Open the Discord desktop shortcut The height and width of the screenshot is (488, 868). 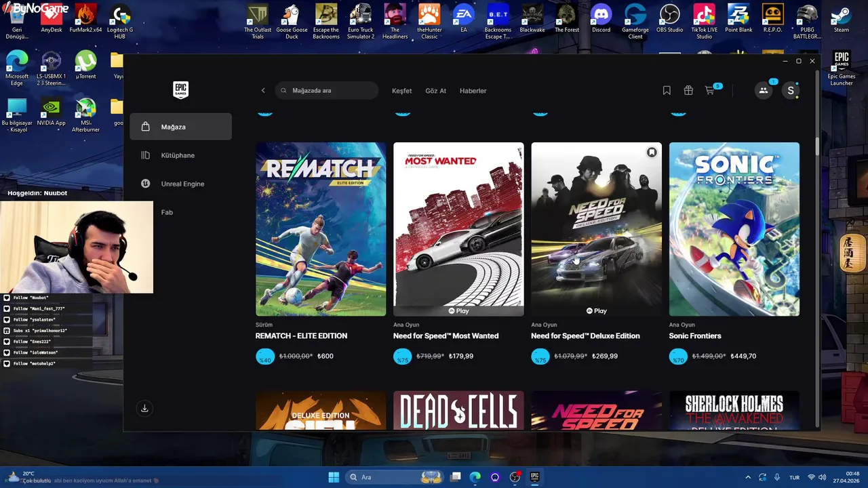[x=601, y=18]
